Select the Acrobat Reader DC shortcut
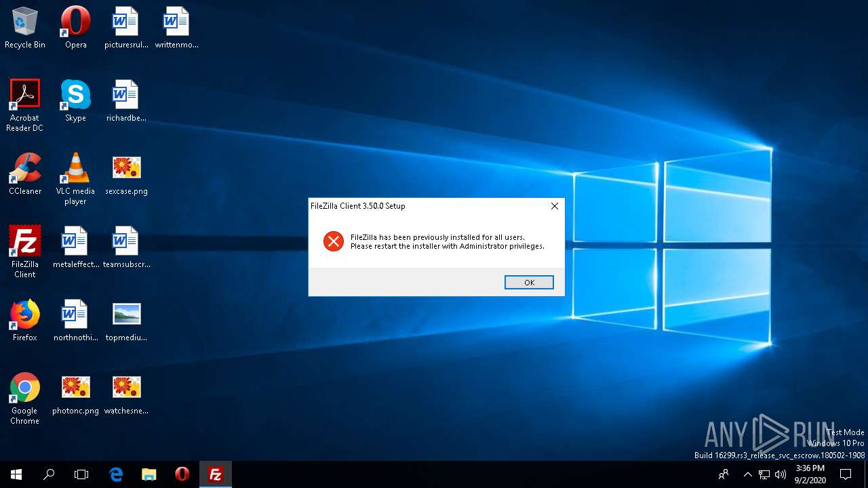 (25, 106)
